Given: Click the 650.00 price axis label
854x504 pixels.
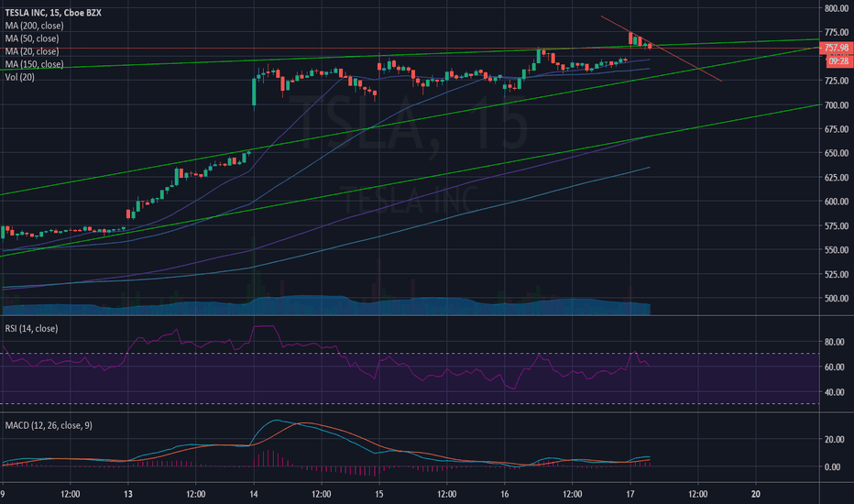Looking at the screenshot, I should coord(837,153).
